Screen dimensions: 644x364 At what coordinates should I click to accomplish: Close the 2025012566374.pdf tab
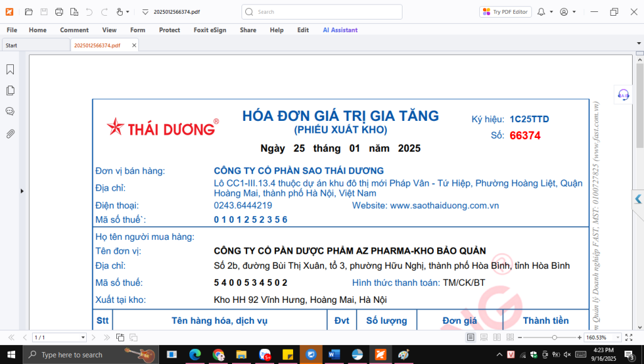(x=134, y=45)
